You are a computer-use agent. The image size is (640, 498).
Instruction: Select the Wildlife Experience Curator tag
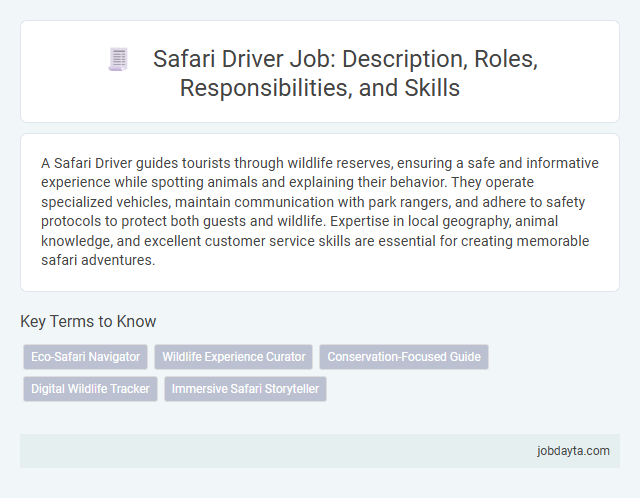click(233, 357)
